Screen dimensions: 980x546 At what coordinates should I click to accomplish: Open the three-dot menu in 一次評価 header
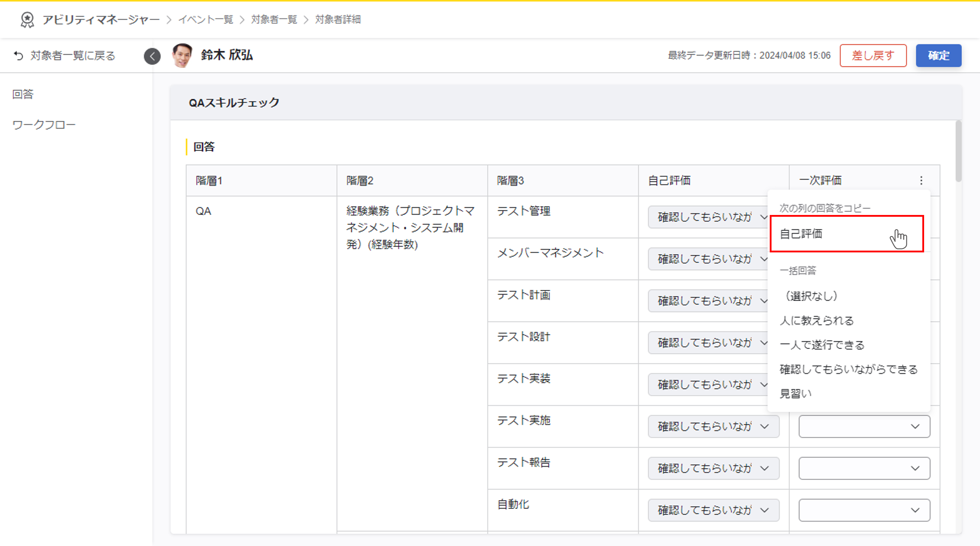[921, 180]
